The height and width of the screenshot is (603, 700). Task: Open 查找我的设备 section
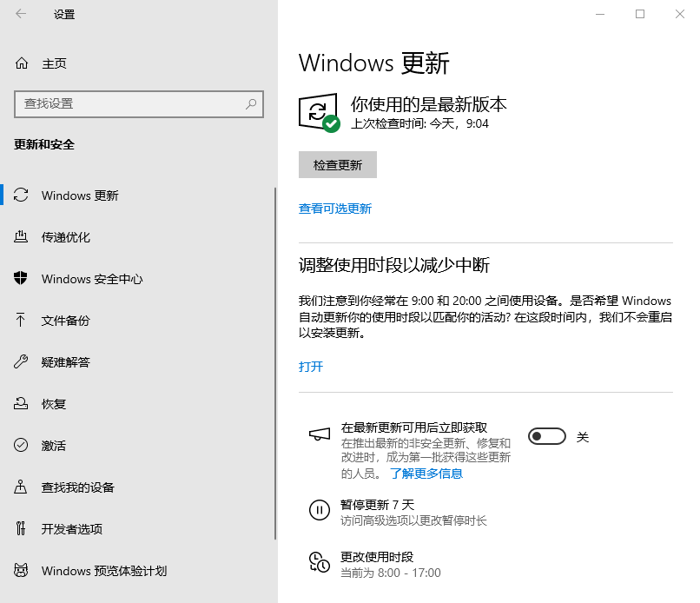pos(77,487)
